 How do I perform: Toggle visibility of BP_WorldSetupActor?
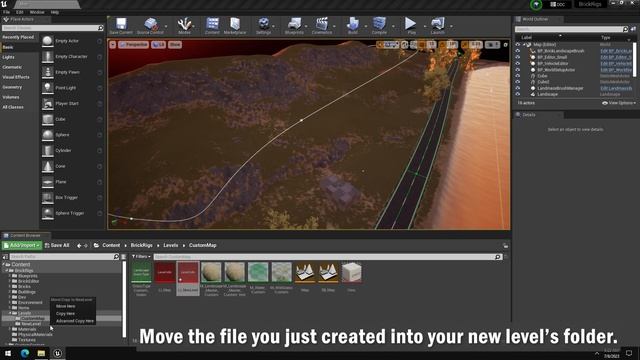(x=518, y=70)
